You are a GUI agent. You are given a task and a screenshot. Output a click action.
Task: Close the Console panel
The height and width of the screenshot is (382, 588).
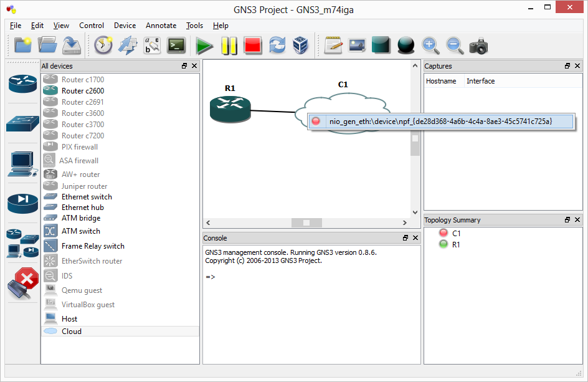[x=415, y=237]
